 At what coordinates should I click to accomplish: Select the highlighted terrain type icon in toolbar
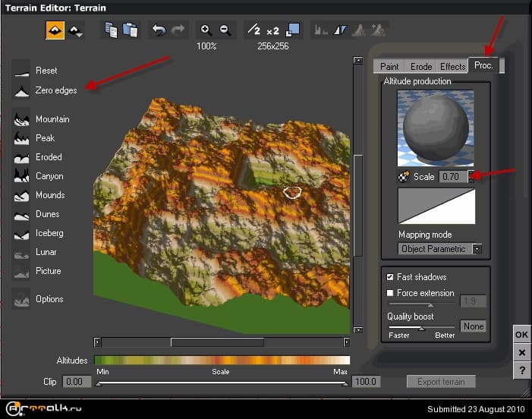pyautogui.click(x=55, y=30)
